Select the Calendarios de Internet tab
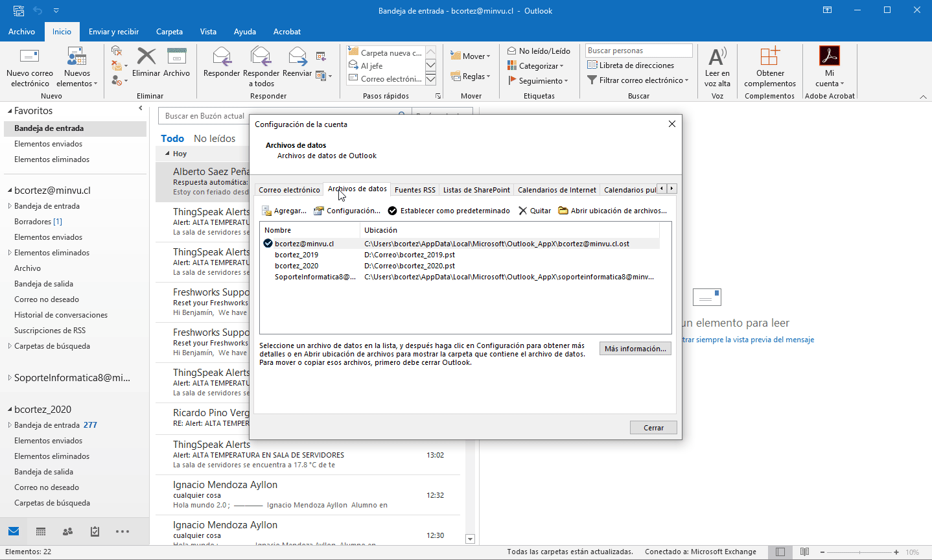 click(x=557, y=190)
